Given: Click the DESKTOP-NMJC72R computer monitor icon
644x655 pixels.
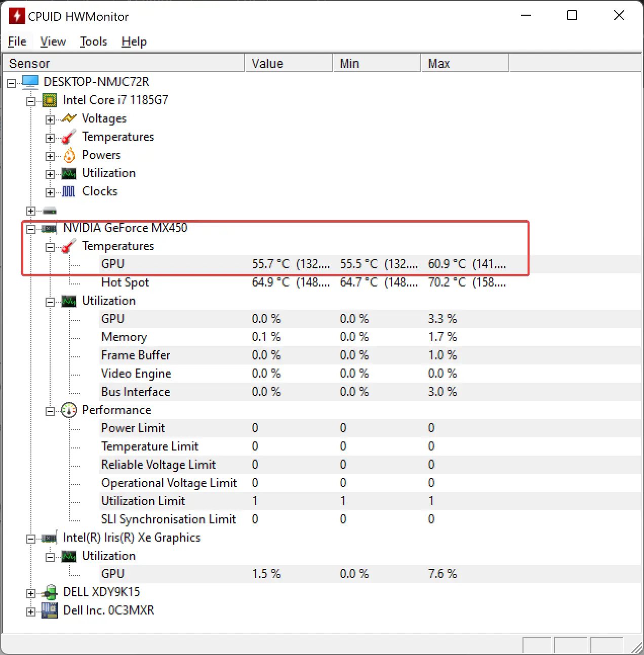Looking at the screenshot, I should click(x=30, y=81).
